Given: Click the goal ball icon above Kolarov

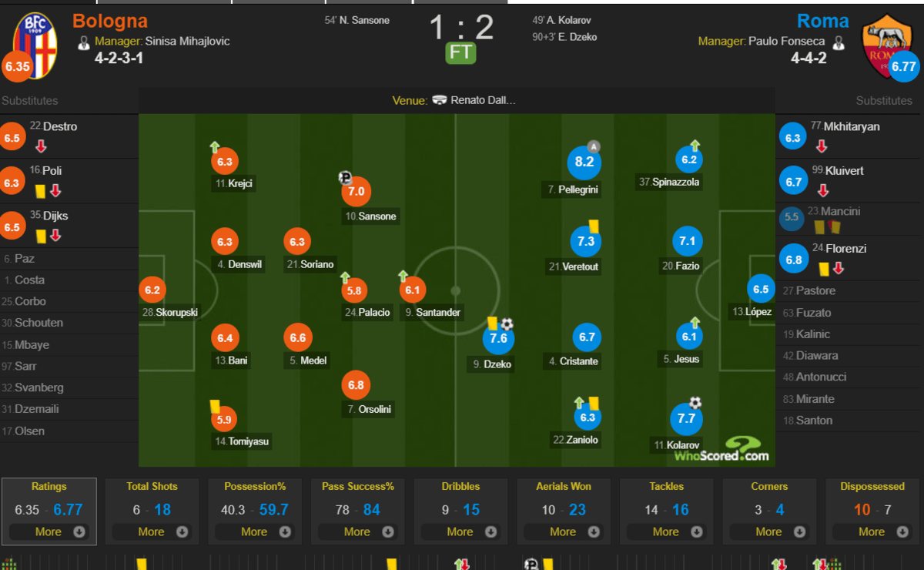Looking at the screenshot, I should pyautogui.click(x=695, y=402).
